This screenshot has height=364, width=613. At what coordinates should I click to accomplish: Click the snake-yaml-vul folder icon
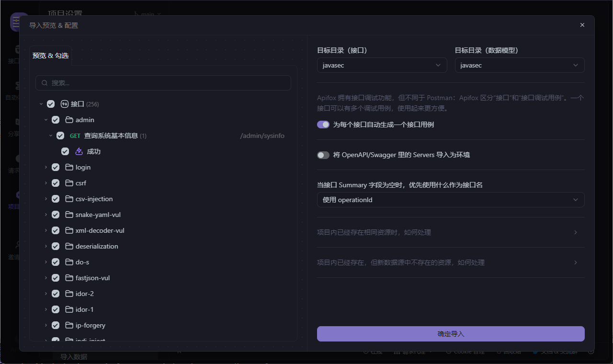click(69, 215)
